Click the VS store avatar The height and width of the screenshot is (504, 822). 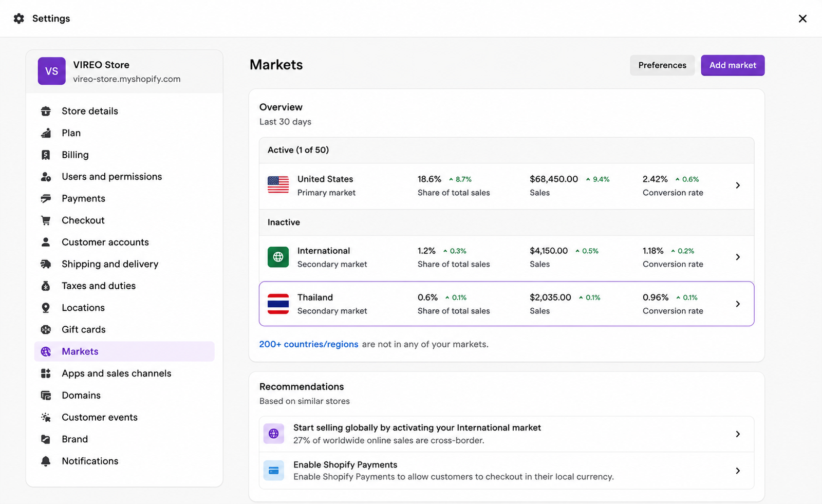point(51,71)
